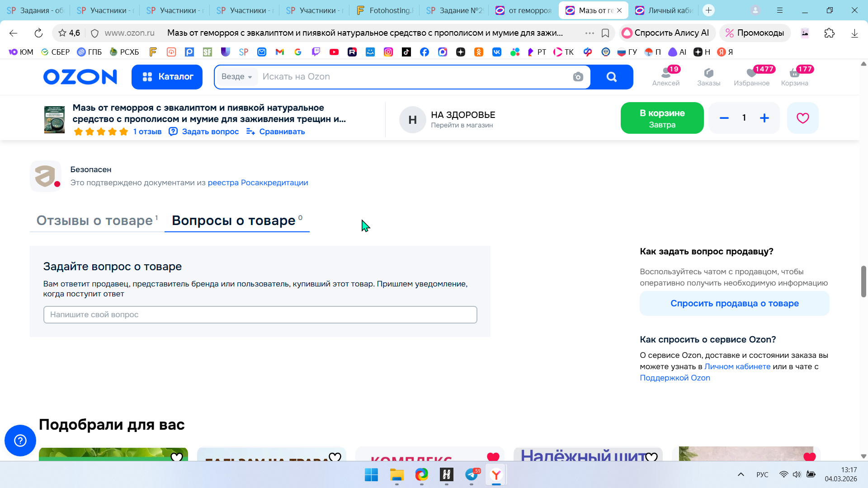The image size is (868, 488).
Task: Click Спросить продавца о товаре button
Action: [x=734, y=304]
